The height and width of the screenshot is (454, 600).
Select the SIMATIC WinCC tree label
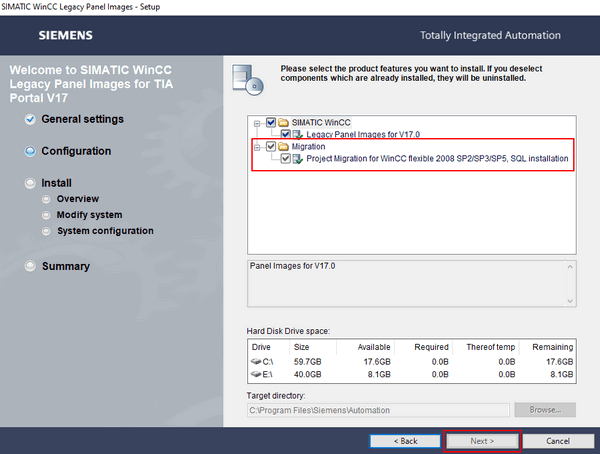point(321,122)
